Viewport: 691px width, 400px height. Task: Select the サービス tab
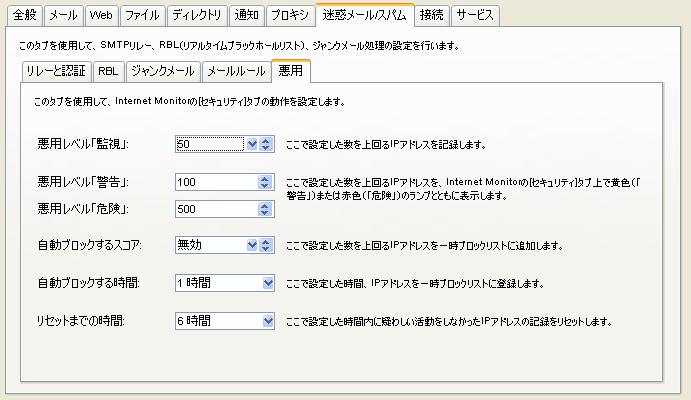(475, 15)
